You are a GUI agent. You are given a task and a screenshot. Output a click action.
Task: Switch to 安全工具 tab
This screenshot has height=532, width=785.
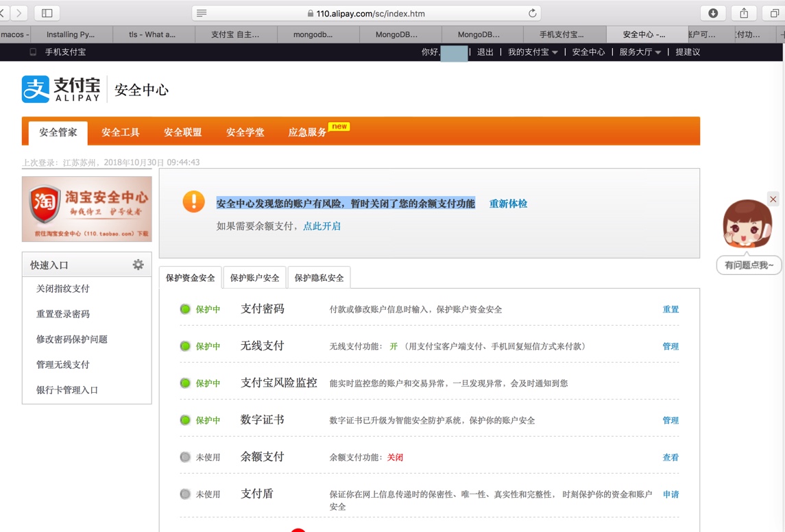pyautogui.click(x=121, y=132)
